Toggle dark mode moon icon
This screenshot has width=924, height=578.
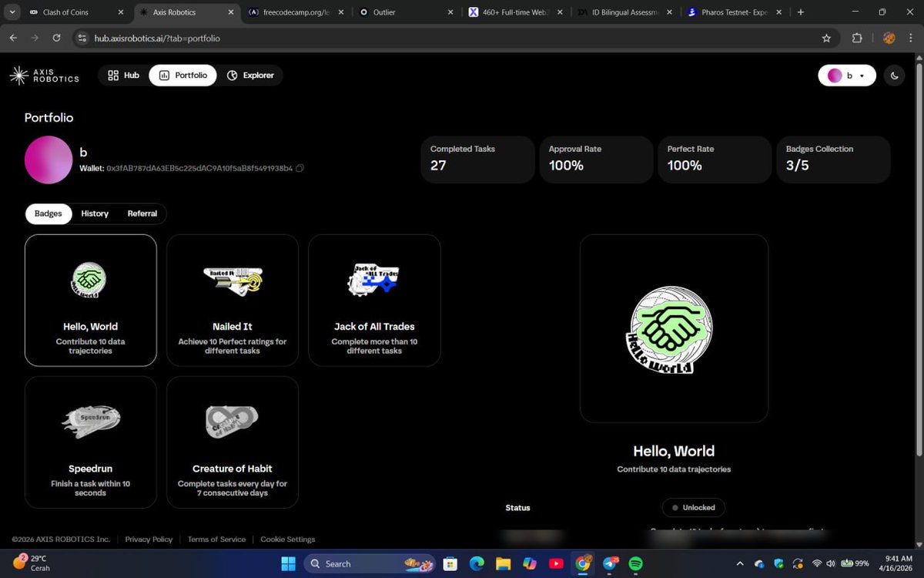pos(894,76)
